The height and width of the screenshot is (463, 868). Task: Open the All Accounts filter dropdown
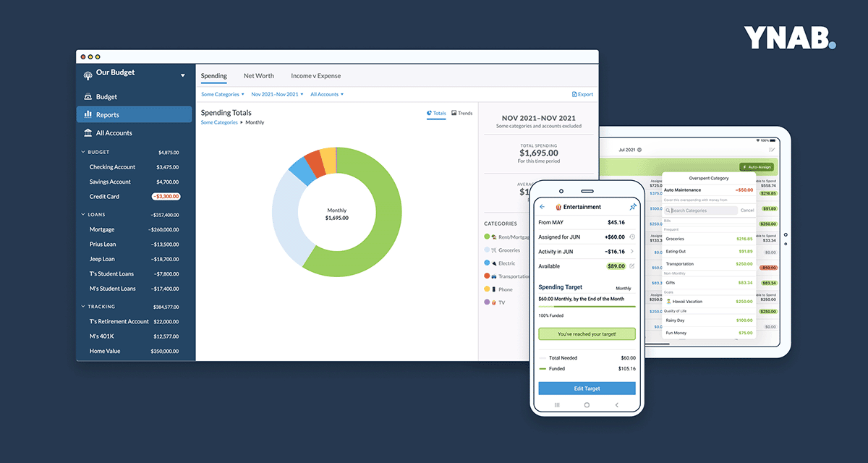(327, 94)
